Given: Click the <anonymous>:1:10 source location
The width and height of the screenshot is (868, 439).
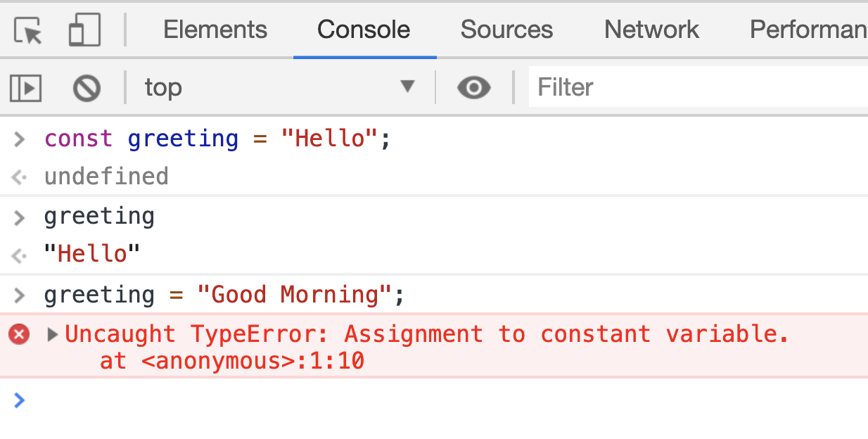Looking at the screenshot, I should [x=232, y=362].
